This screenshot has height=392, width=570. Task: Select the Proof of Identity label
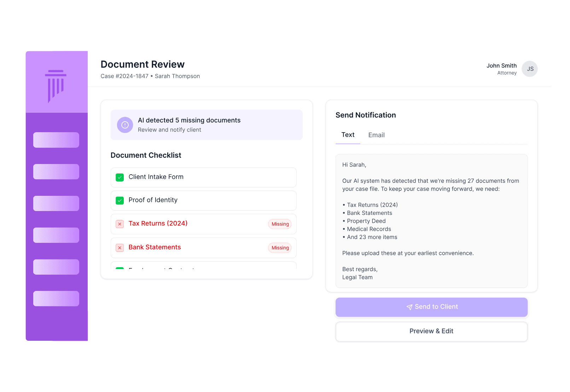pos(153,200)
